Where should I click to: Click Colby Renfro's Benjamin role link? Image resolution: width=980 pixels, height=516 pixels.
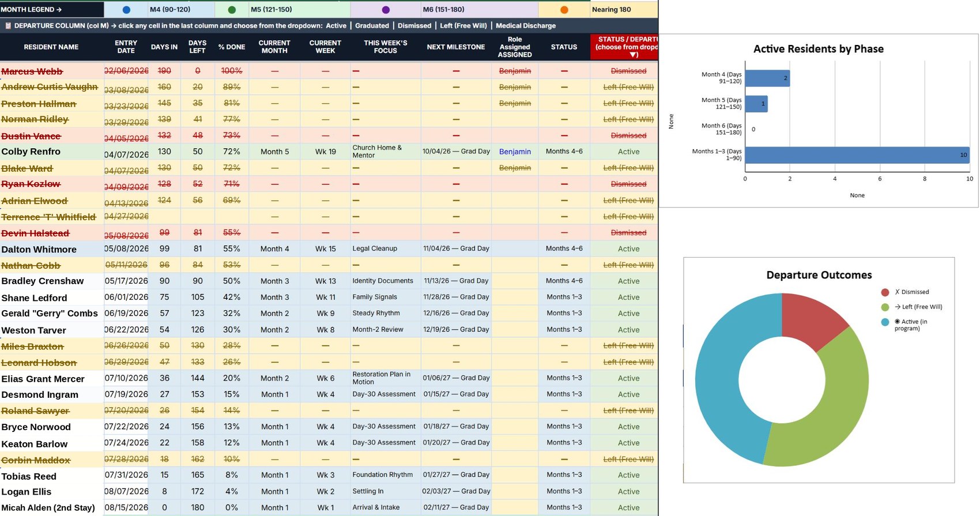[515, 152]
